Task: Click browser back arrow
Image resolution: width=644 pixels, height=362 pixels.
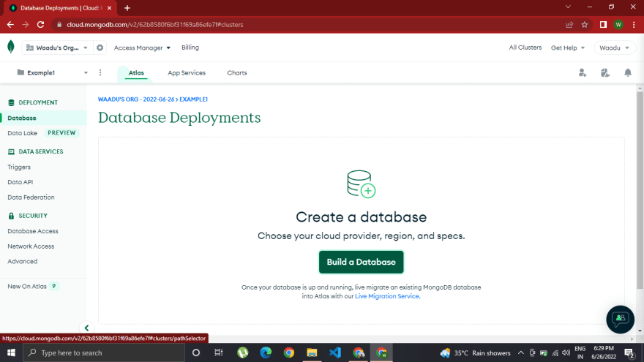Action: [10, 25]
